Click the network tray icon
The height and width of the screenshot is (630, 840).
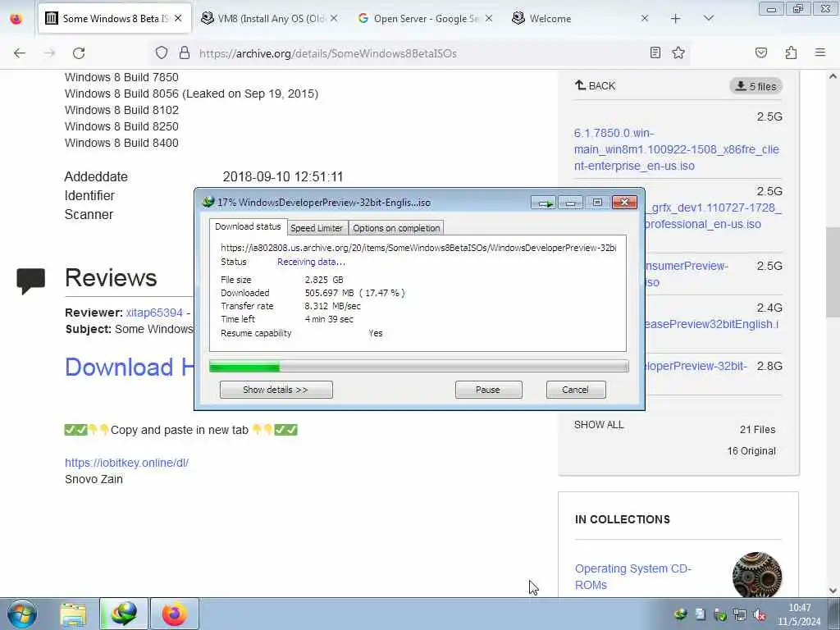(x=740, y=615)
